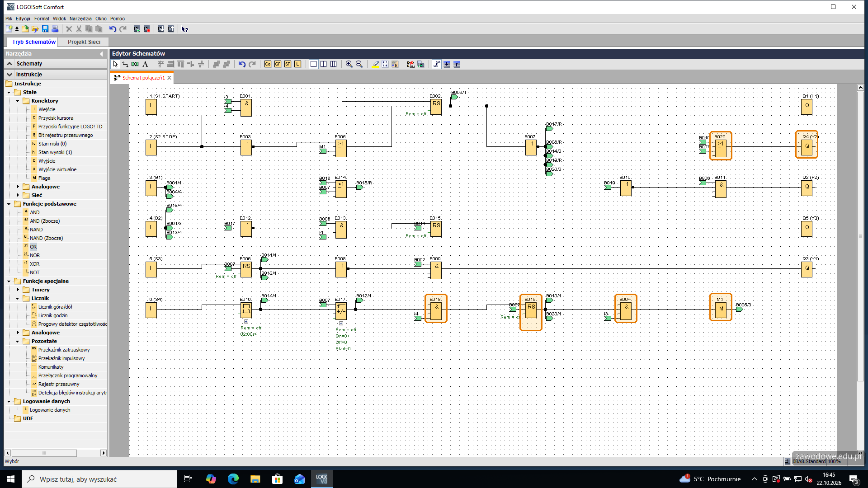868x488 pixels.
Task: Start the circuit simulation tool
Action: click(410, 64)
